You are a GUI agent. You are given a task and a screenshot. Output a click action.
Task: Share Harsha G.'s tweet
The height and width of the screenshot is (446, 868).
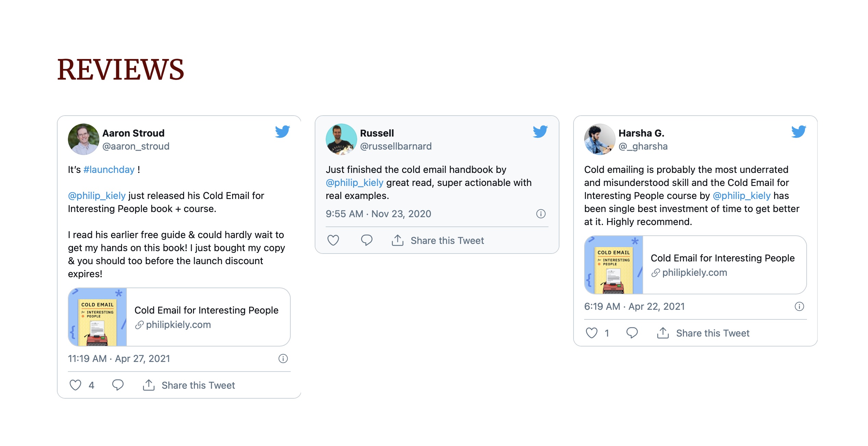pyautogui.click(x=703, y=333)
